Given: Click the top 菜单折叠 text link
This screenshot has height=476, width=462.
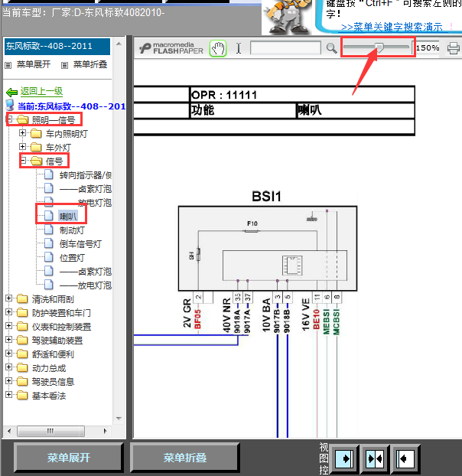Looking at the screenshot, I should 90,64.
